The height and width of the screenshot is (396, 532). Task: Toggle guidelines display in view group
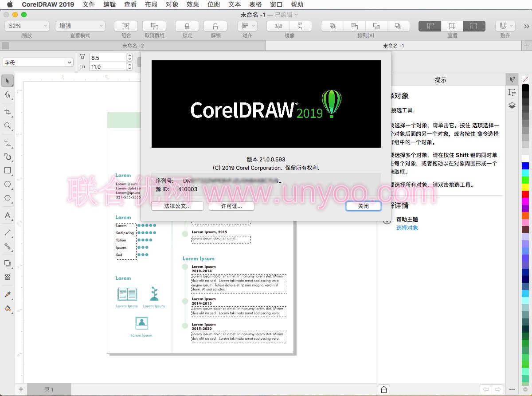474,26
